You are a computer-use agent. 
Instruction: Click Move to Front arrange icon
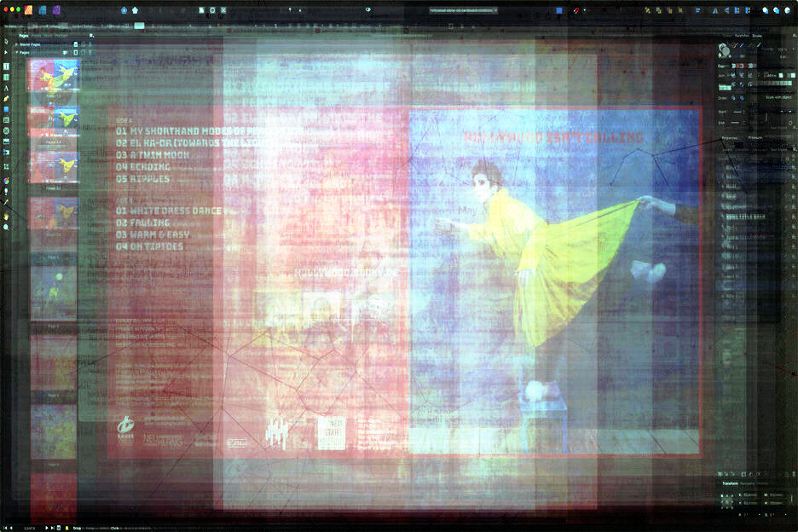tap(680, 10)
